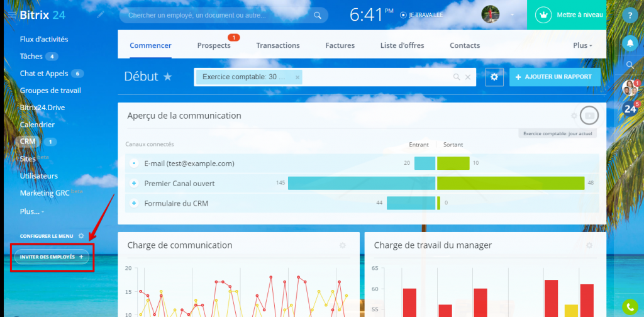This screenshot has width=644, height=317.
Task: Click the search magnifier in top search bar
Action: pyautogui.click(x=317, y=15)
